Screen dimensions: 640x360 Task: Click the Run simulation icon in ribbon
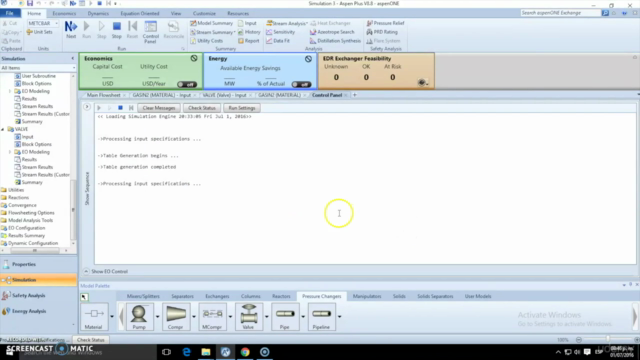87,30
